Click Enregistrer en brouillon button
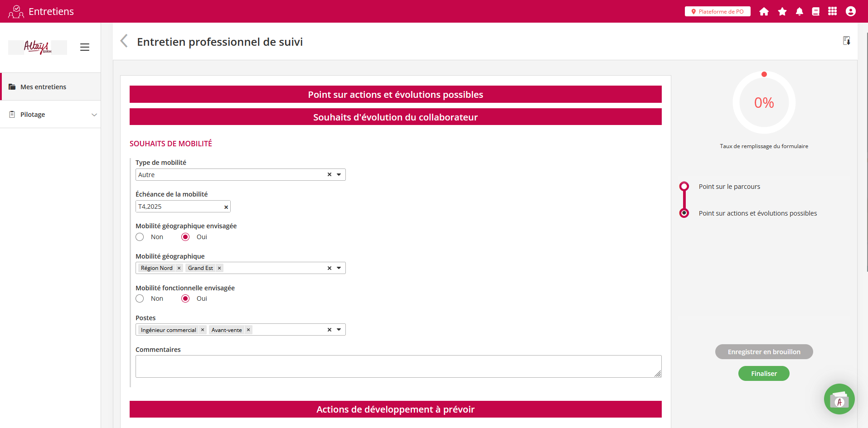 click(764, 352)
